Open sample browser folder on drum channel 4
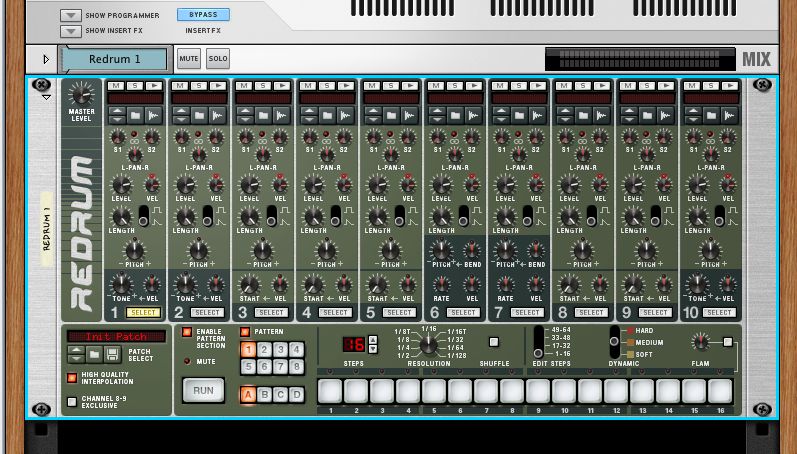 coord(327,116)
